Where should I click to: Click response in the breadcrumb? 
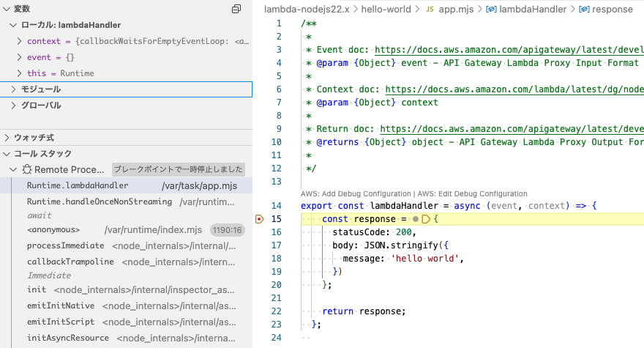[613, 9]
